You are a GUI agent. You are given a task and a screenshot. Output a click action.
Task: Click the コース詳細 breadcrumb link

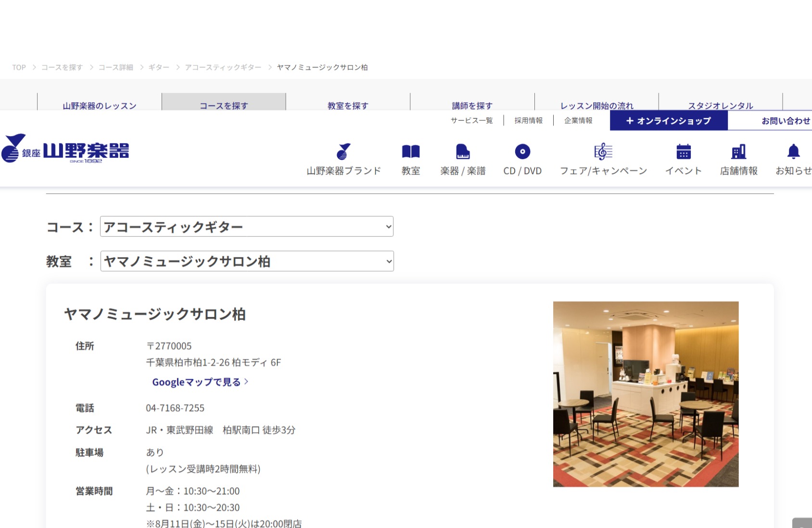coord(115,67)
